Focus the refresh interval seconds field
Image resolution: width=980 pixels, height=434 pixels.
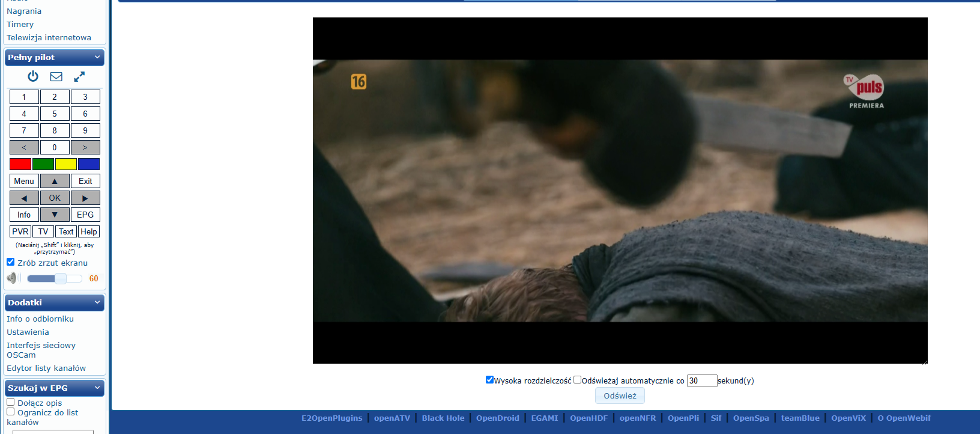click(702, 381)
